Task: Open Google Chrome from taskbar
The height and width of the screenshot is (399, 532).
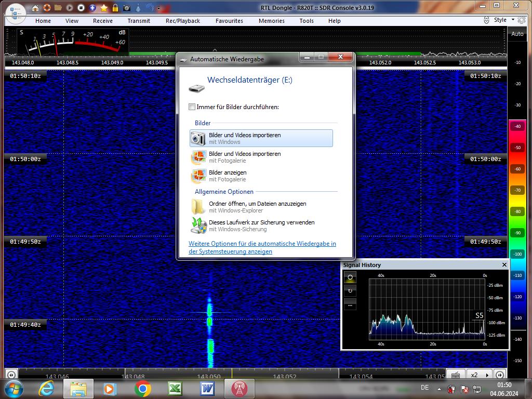Action: (143, 389)
